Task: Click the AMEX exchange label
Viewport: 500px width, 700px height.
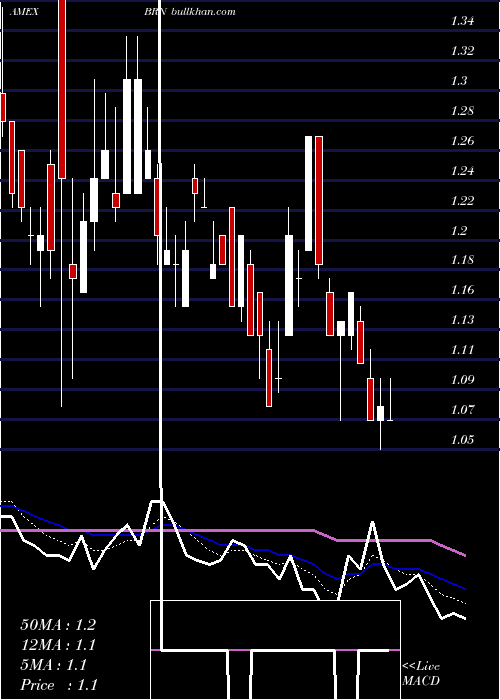Action: point(24,12)
